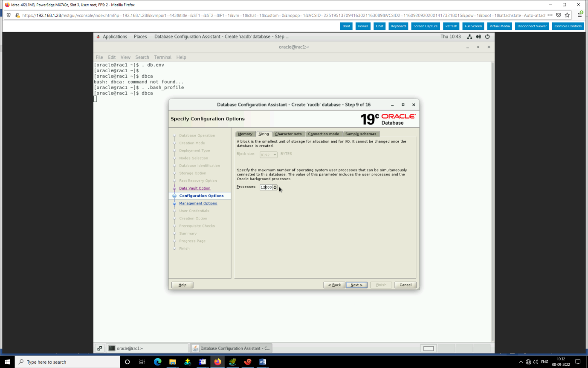The image size is (588, 368).
Task: Open terminal Help menu
Action: click(181, 57)
